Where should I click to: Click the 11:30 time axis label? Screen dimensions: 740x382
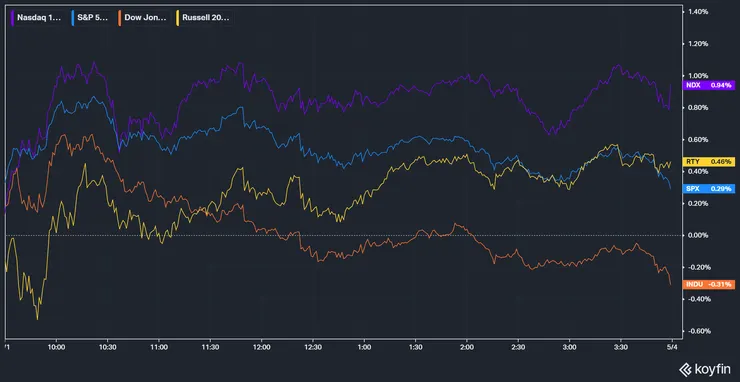[x=210, y=347]
